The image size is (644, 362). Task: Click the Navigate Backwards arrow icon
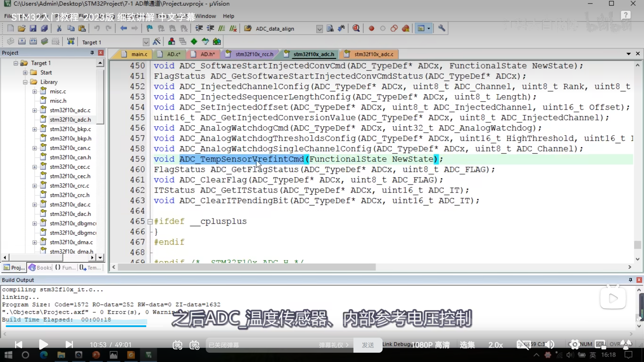[x=123, y=28]
